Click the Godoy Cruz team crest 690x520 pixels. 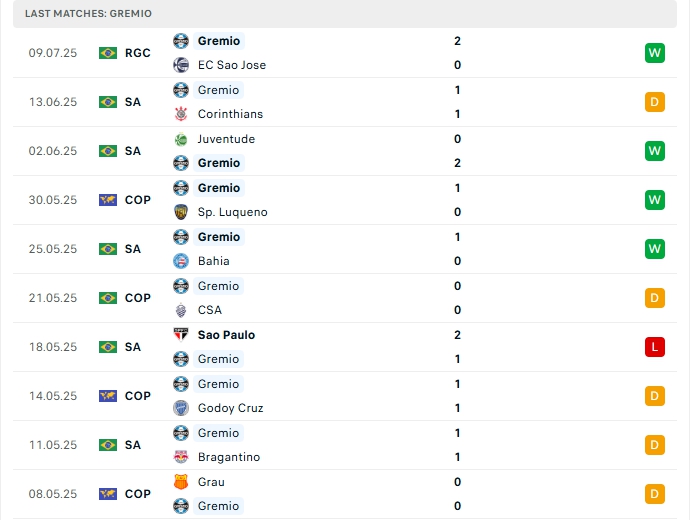(x=181, y=408)
